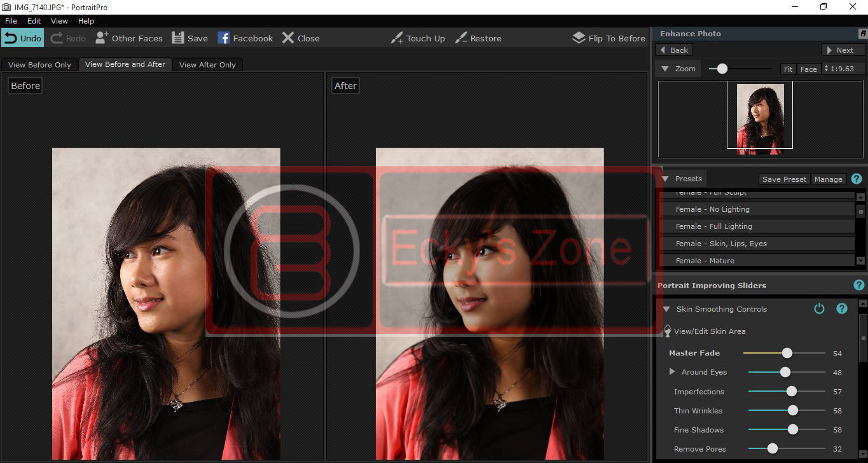Click the Flip To Before button
The width and height of the screenshot is (868, 463).
(x=609, y=38)
